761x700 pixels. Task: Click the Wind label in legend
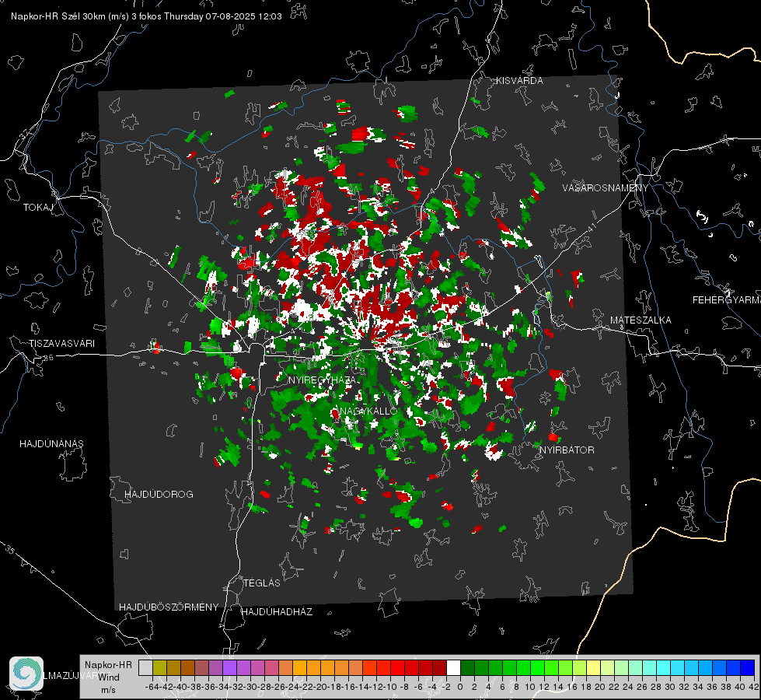109,677
